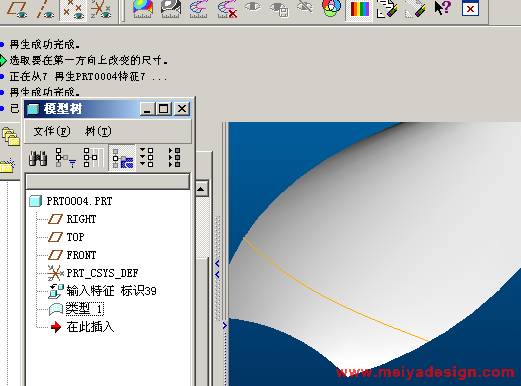Click the context help arrow icon
Image resolution: width=521 pixels, height=386 pixels.
(442, 8)
